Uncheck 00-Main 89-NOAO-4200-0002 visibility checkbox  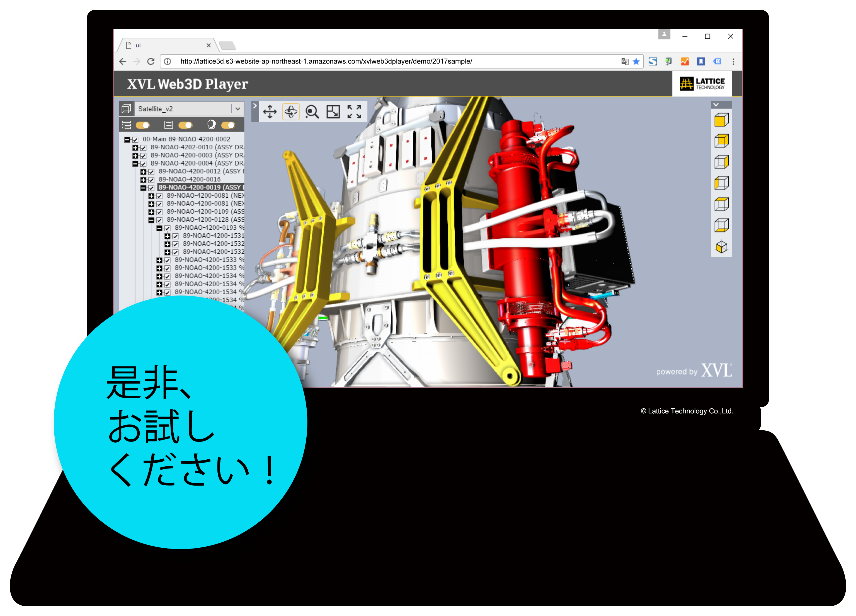pos(135,140)
